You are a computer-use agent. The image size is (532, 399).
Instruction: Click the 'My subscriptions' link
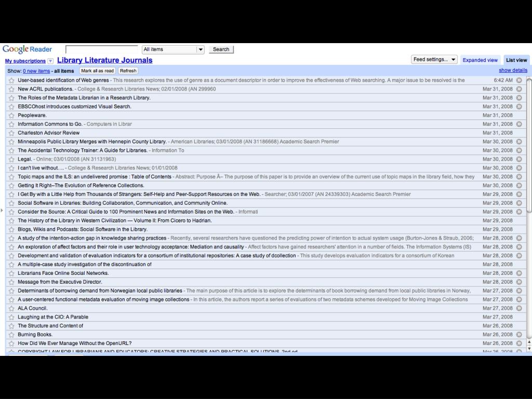[25, 61]
